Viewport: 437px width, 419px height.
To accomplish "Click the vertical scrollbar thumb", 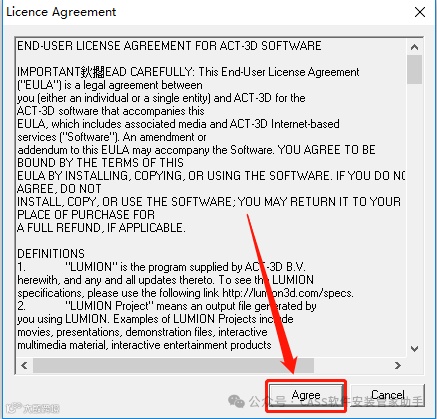I will tap(414, 69).
